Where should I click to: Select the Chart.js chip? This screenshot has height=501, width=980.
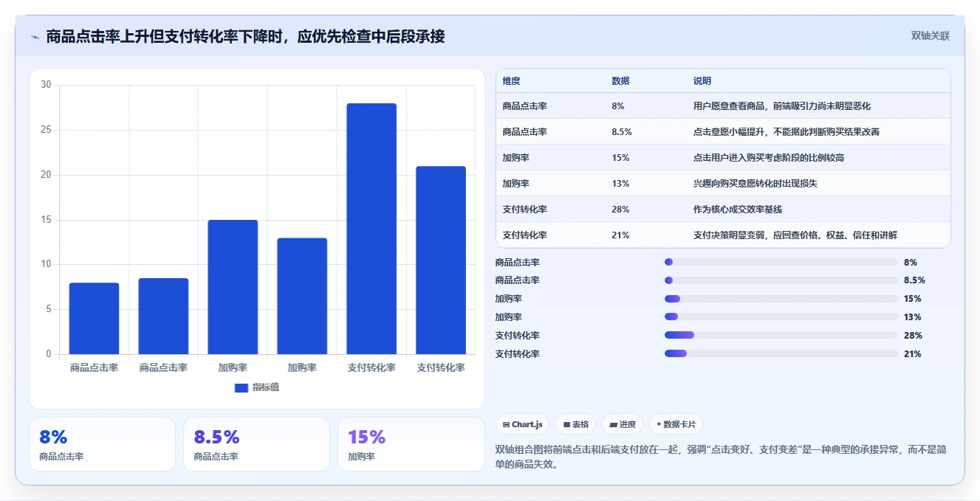click(x=522, y=424)
